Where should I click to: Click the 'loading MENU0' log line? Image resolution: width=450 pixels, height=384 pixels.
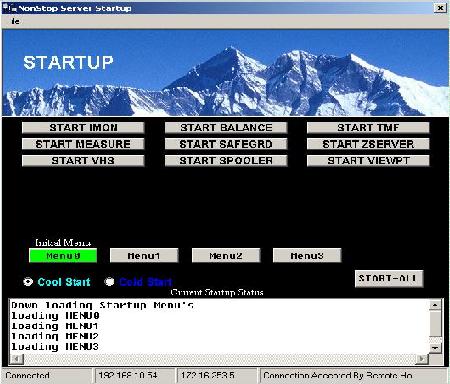pyautogui.click(x=55, y=315)
